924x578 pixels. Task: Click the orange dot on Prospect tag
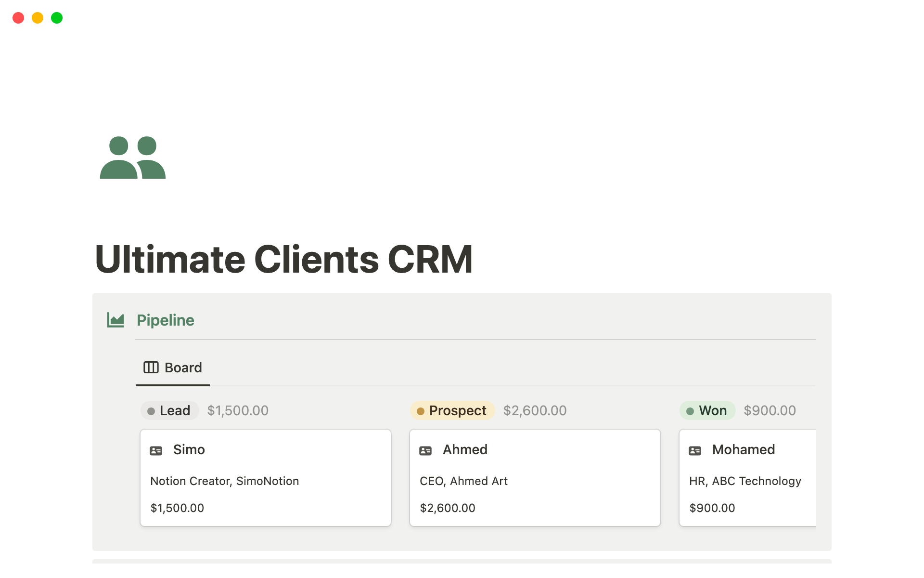point(421,411)
